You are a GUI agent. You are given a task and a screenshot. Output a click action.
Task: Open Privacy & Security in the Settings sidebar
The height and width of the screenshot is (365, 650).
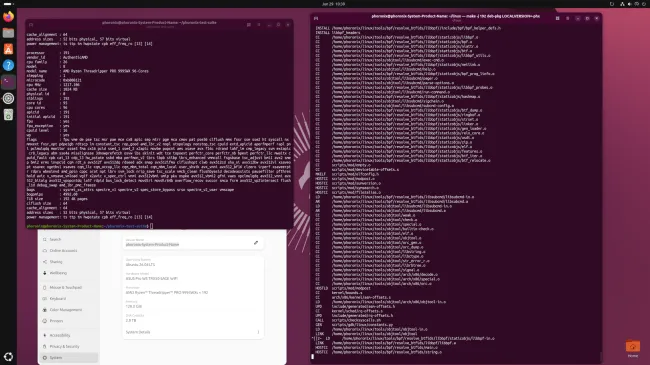[x=68, y=346]
